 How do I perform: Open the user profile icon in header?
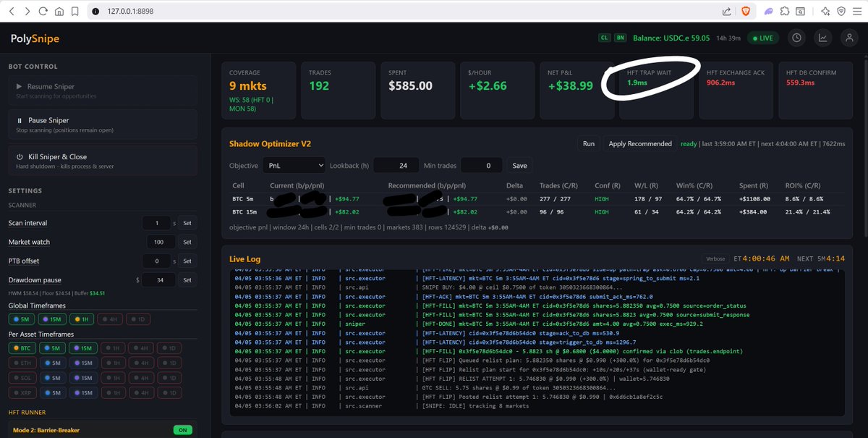(849, 38)
